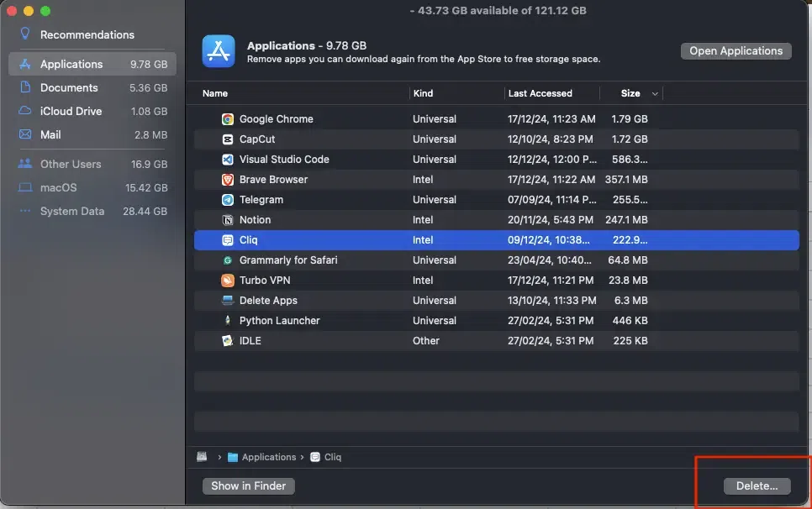Click the 1.79 GB size value
The image size is (812, 509).
(630, 119)
